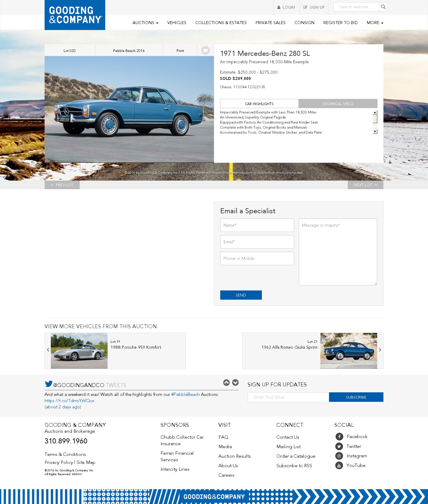The width and height of the screenshot is (428, 504).
Task: Open Ferrari Financial Services link
Action: (177, 456)
